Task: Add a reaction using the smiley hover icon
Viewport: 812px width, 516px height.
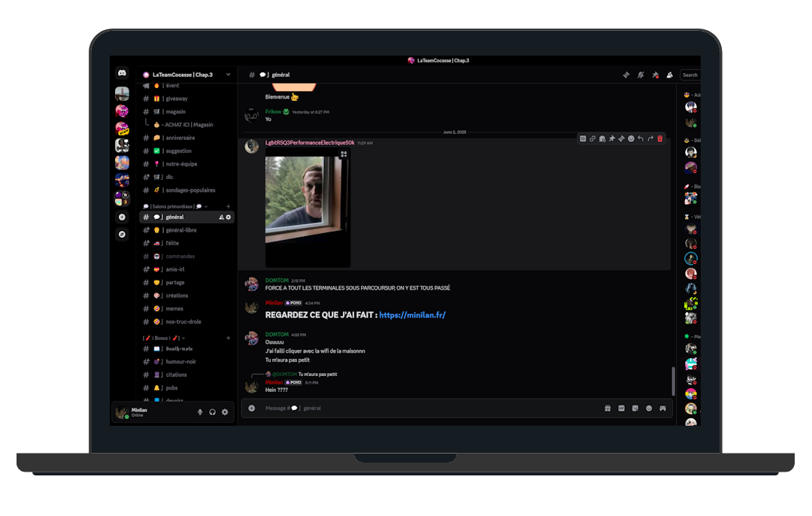Action: pyautogui.click(x=630, y=138)
